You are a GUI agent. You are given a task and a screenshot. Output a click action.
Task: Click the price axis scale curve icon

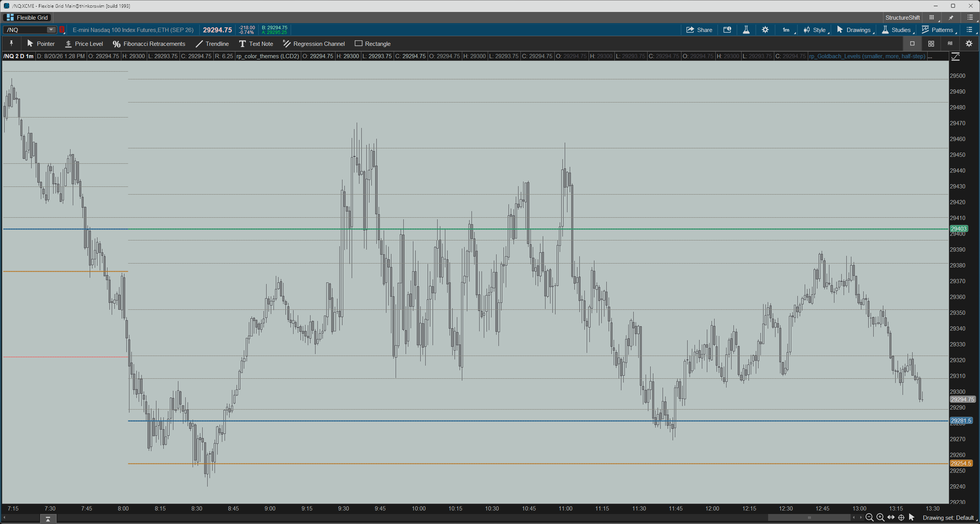pos(956,57)
